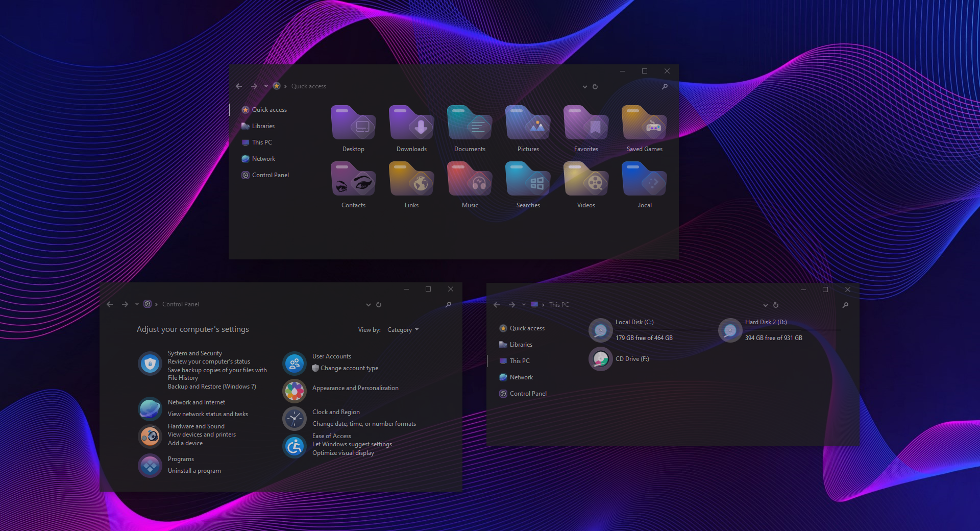Open the Pictures folder icon
This screenshot has height=531, width=980.
coord(528,123)
